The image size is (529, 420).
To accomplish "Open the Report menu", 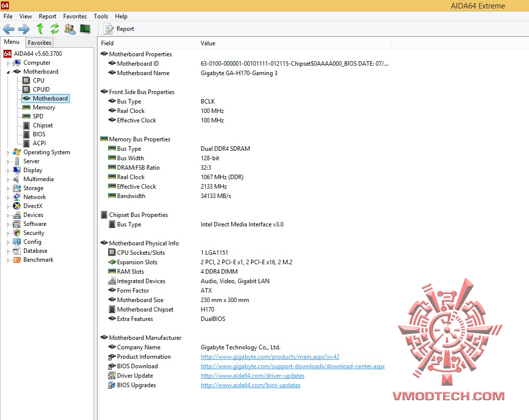I will [47, 16].
